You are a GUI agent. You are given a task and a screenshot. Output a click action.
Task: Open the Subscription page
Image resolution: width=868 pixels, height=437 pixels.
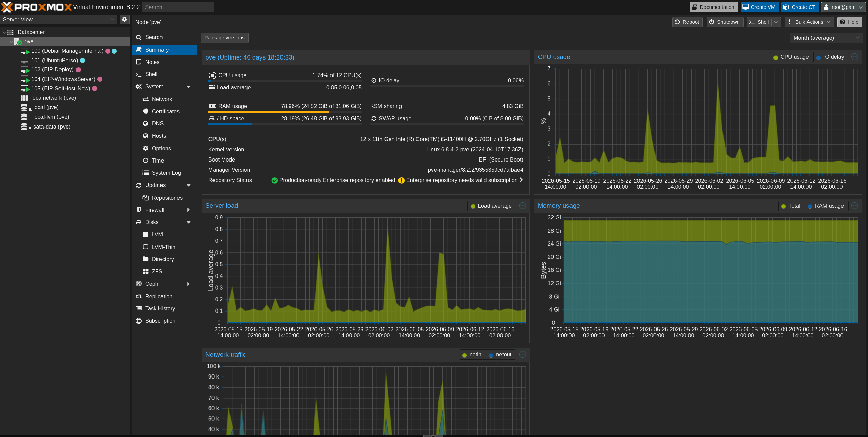pos(164,321)
